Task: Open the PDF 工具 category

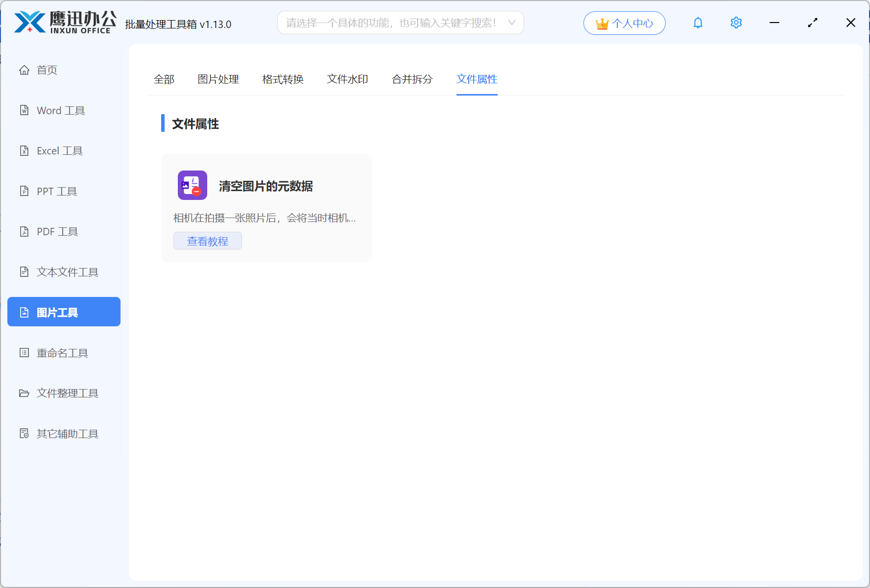Action: click(x=57, y=231)
